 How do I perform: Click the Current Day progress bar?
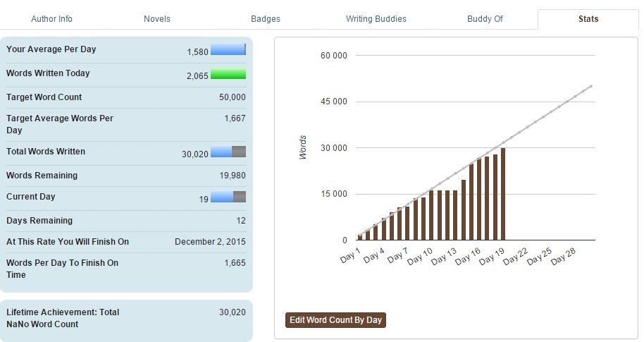(228, 197)
